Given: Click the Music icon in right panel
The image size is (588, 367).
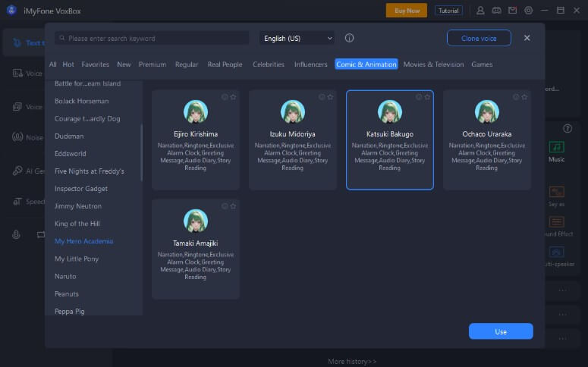Looking at the screenshot, I should tap(556, 147).
